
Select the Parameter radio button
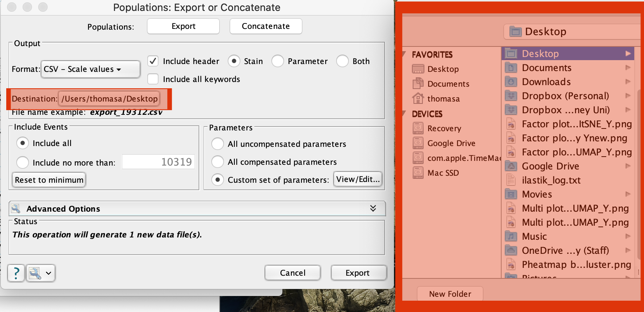click(x=278, y=61)
